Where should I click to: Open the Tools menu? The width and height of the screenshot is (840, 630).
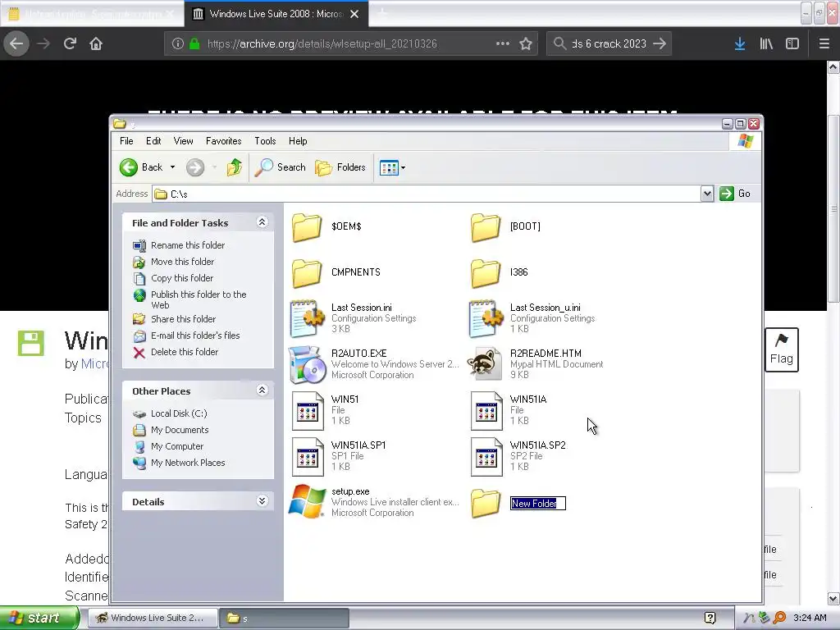pyautogui.click(x=265, y=141)
